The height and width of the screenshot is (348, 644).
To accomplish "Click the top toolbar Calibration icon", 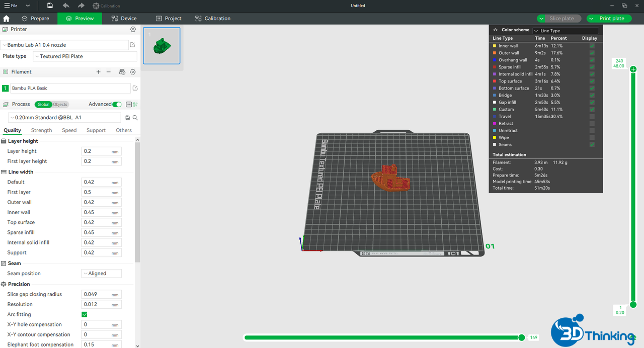I will click(96, 6).
